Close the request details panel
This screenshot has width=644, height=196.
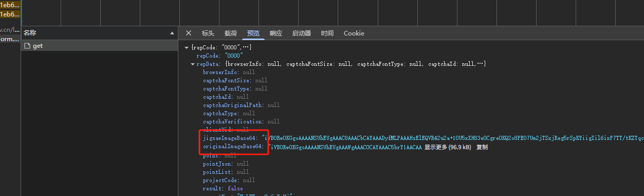[x=189, y=33]
